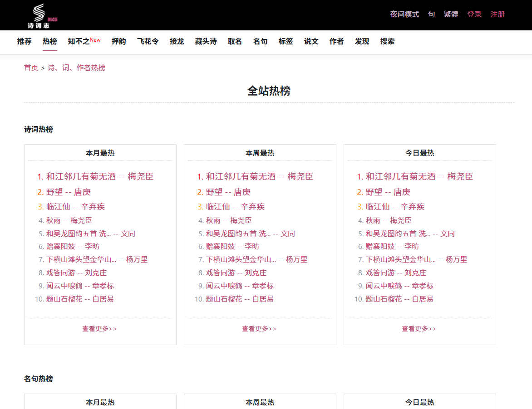This screenshot has width=532, height=409.
Task: Select the 热榜 navigation tab
Action: [49, 41]
